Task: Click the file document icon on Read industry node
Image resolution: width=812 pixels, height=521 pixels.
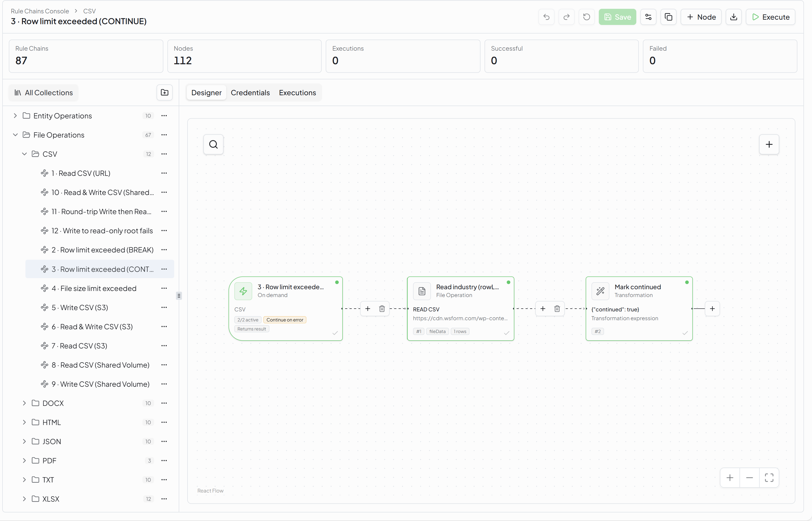Action: coord(422,291)
